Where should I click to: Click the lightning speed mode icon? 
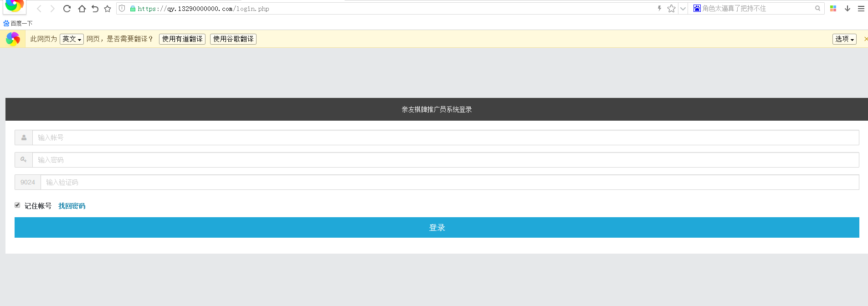659,8
